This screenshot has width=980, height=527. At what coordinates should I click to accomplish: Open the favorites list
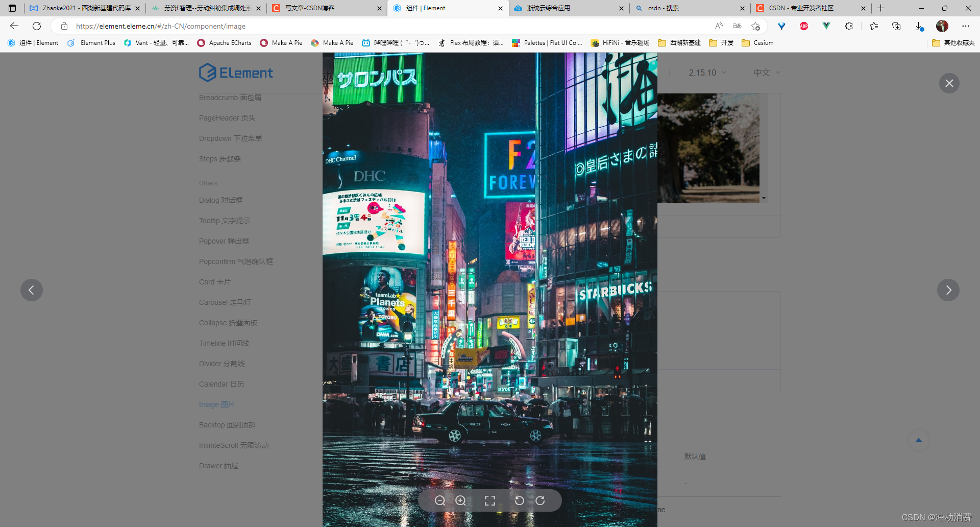(874, 26)
